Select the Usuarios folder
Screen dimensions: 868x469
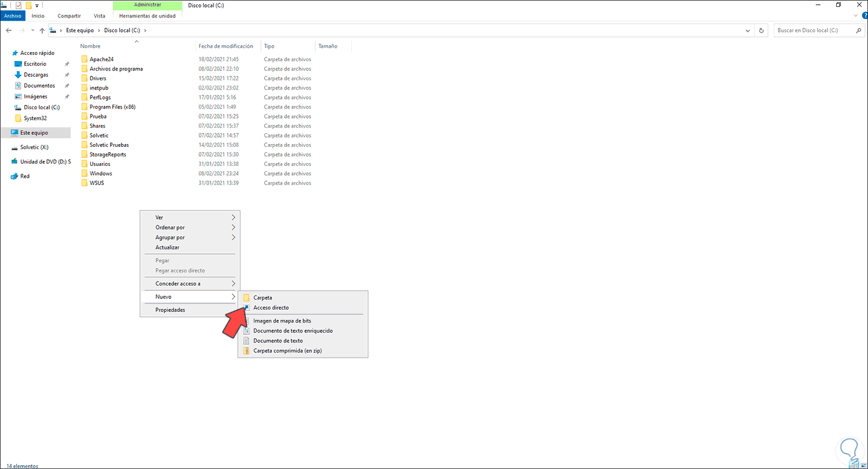(x=101, y=164)
